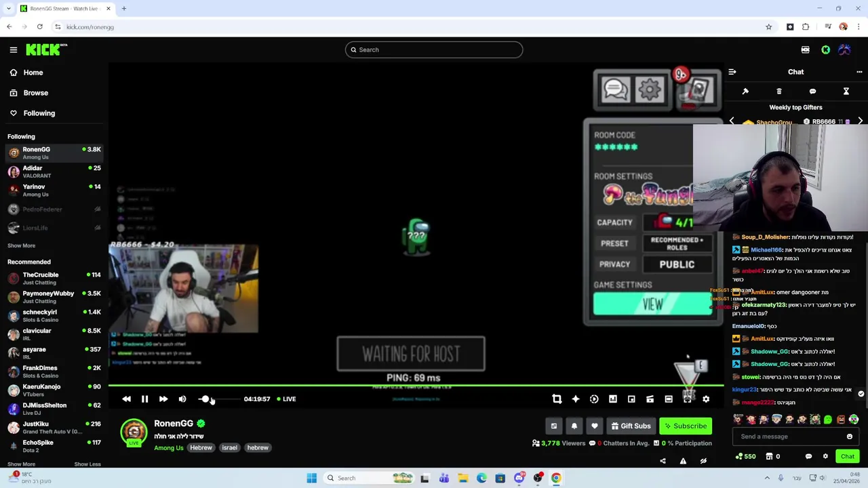Screen dimensions: 868x488
Task: Open player settings gear
Action: coord(706,399)
